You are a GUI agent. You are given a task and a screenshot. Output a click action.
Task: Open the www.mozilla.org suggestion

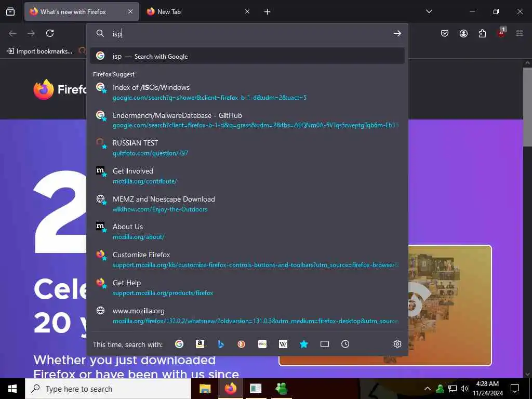(247, 315)
